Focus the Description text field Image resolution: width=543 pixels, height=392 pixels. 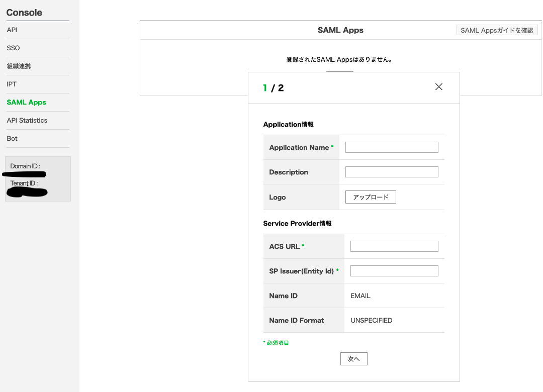391,171
